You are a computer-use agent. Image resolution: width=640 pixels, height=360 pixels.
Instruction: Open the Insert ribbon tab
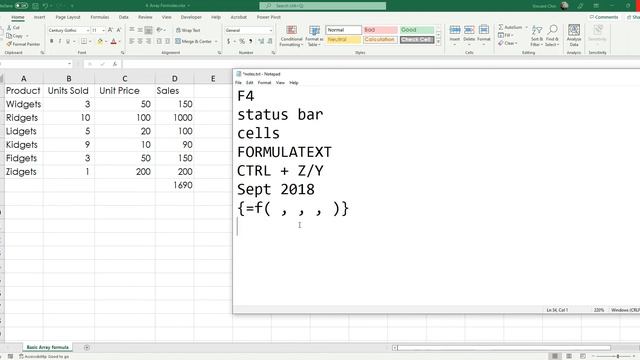point(40,17)
